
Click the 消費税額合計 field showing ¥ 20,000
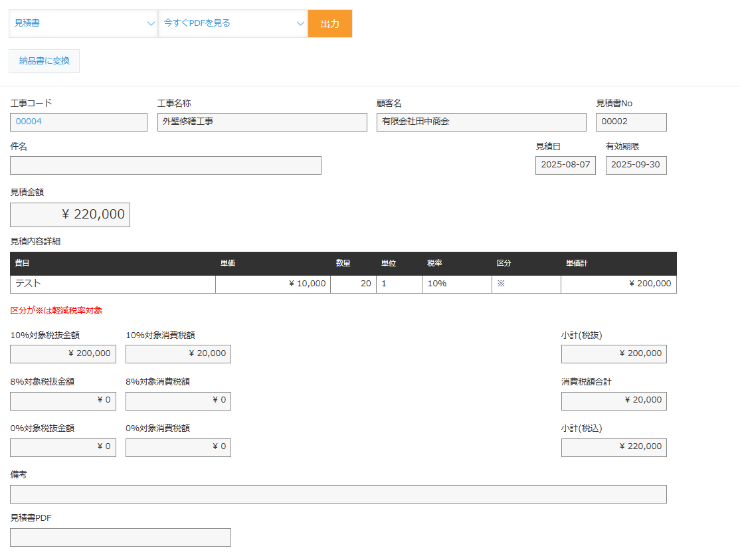pos(614,401)
